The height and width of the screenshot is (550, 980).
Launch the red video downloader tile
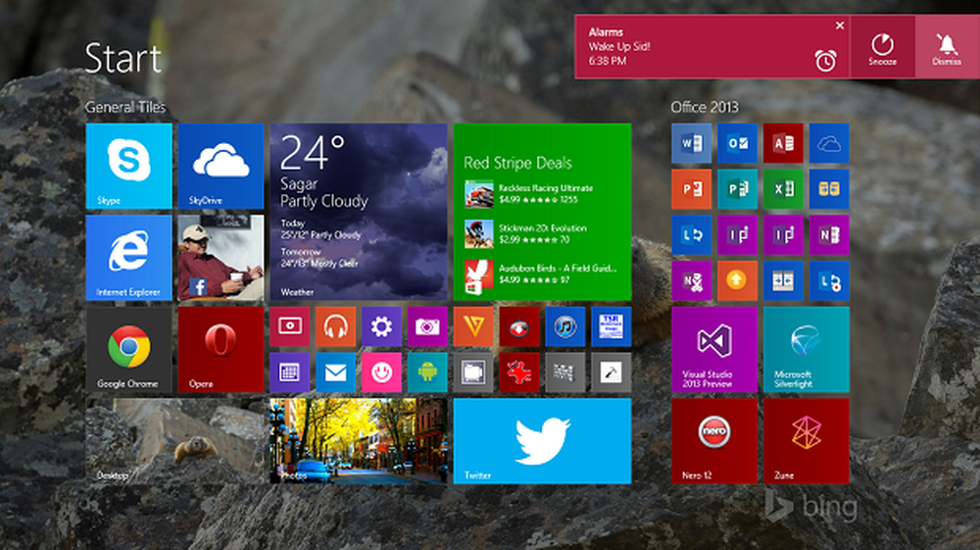(x=519, y=326)
